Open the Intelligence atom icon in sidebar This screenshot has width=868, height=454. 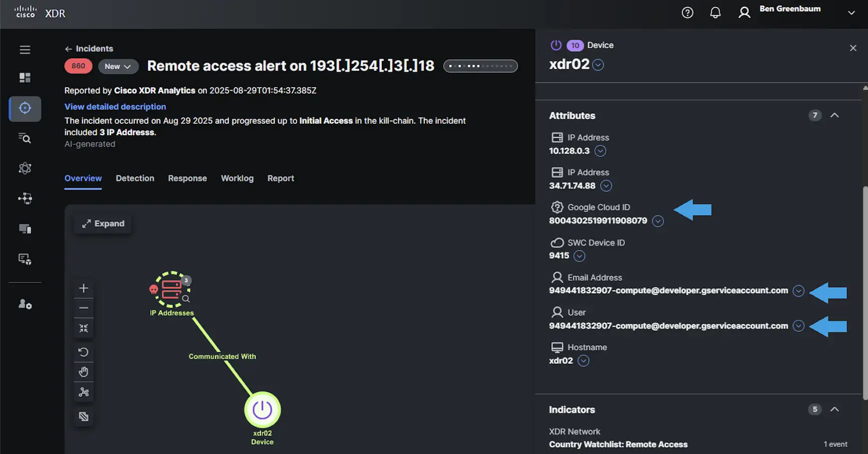(x=25, y=168)
